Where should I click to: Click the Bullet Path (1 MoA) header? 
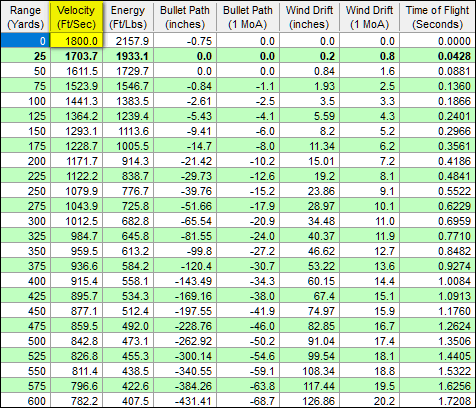click(248, 17)
